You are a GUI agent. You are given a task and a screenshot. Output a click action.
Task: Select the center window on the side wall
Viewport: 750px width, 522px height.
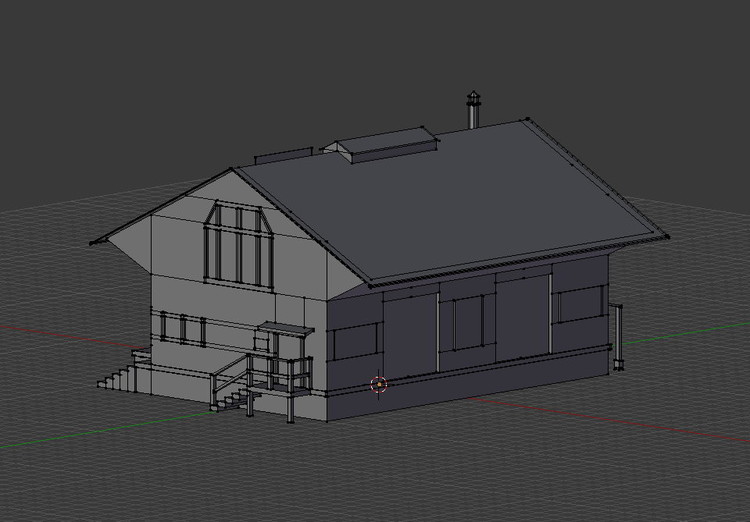coord(468,323)
